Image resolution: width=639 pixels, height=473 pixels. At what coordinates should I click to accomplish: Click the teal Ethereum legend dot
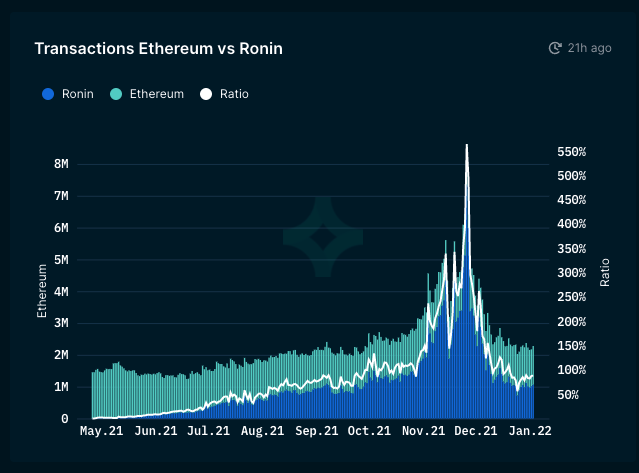(x=116, y=94)
